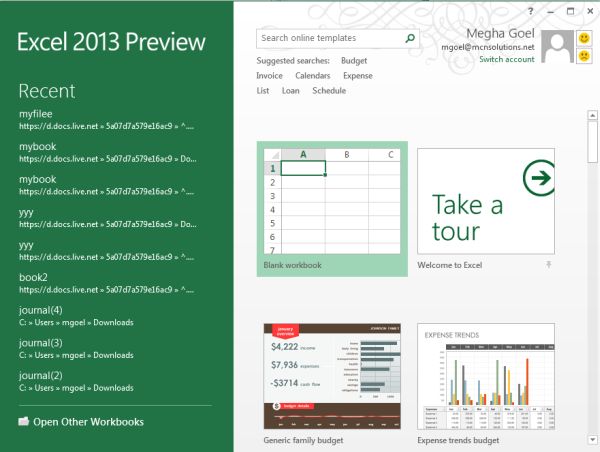The height and width of the screenshot is (452, 600).
Task: Send a smile with the happy face icon
Action: tap(584, 38)
